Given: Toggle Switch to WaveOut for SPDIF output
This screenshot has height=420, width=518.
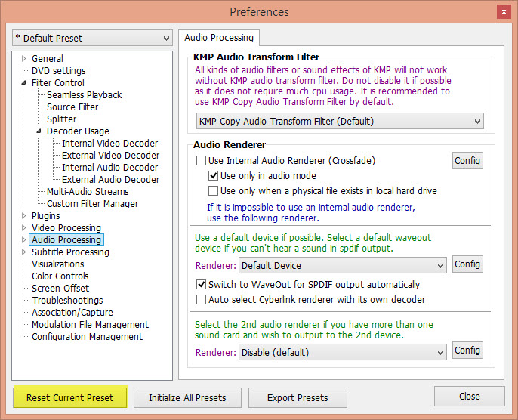Looking at the screenshot, I should tap(201, 284).
